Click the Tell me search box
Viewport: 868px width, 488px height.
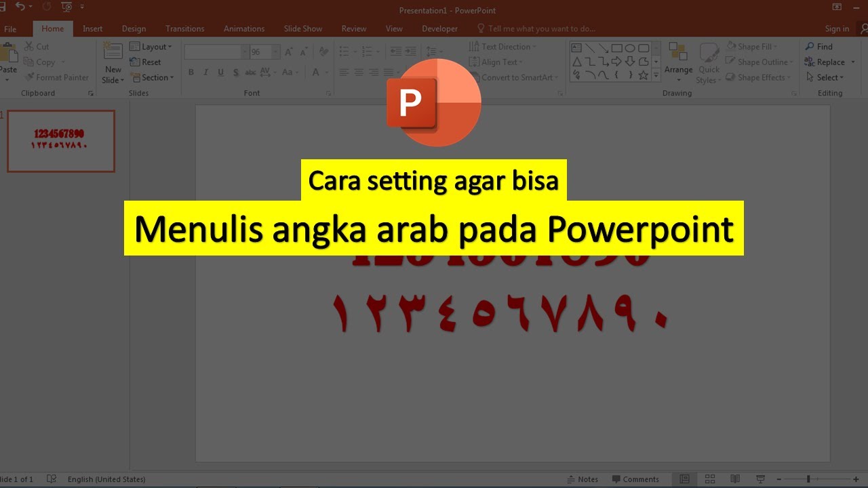(x=536, y=28)
